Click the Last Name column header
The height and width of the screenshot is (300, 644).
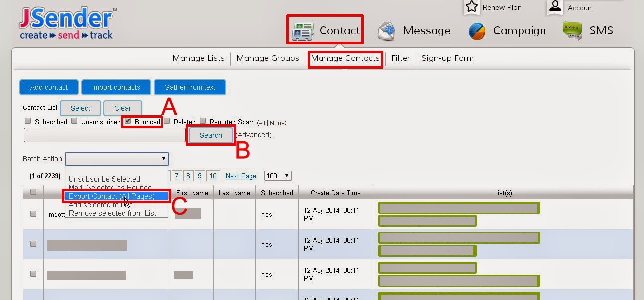coord(234,193)
